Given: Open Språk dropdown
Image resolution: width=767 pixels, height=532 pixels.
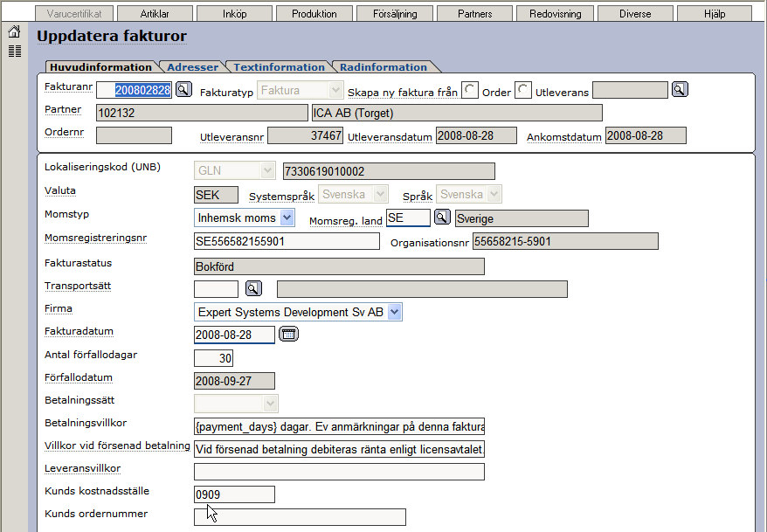Looking at the screenshot, I should 468,194.
